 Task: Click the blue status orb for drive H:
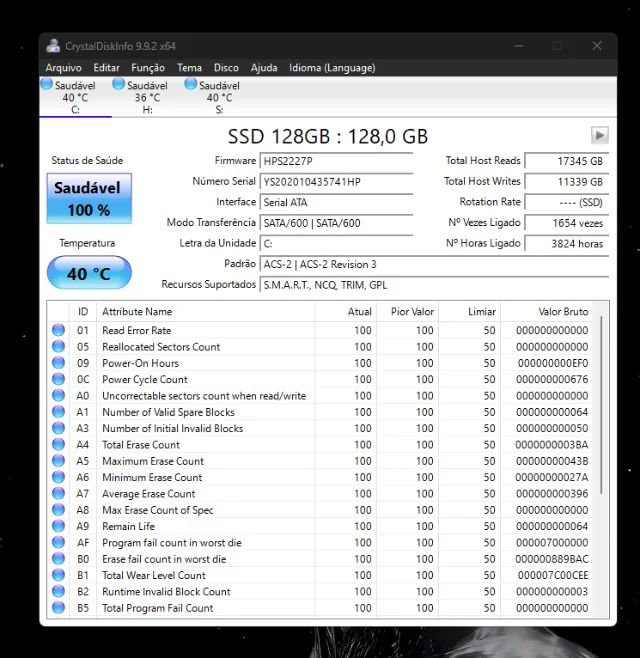click(118, 84)
